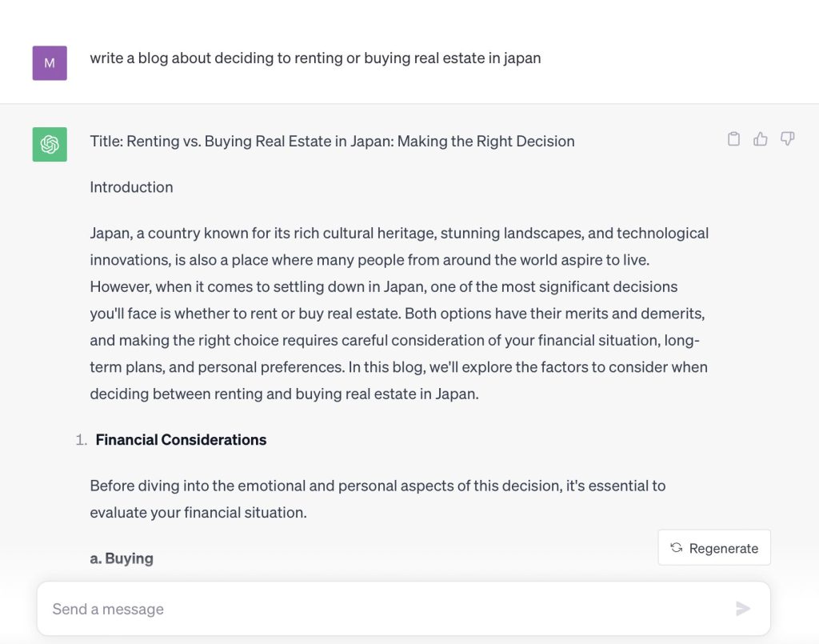Click the purple M user avatar
The width and height of the screenshot is (819, 644).
(50, 63)
